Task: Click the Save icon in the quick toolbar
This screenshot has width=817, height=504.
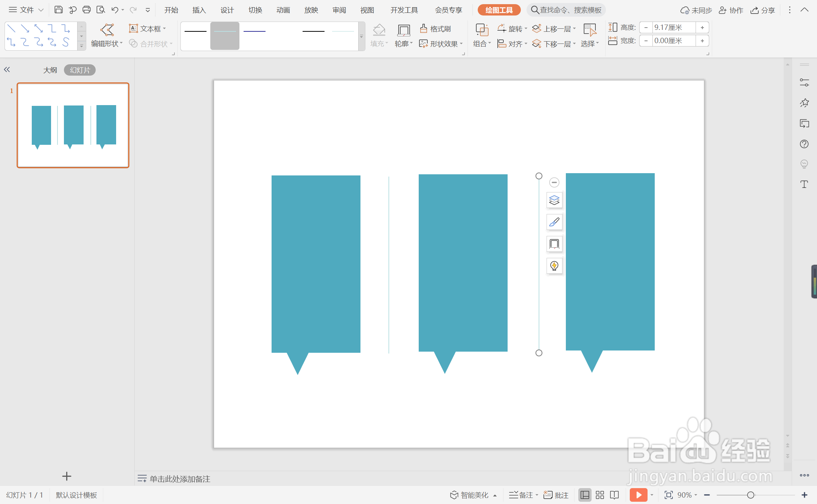Action: click(x=58, y=10)
